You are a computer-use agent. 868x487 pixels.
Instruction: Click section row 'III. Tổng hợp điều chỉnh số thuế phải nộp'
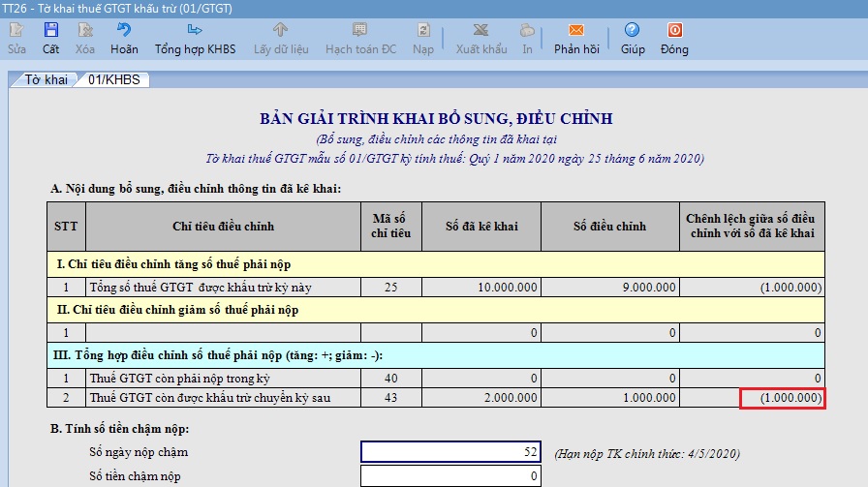pyautogui.click(x=436, y=355)
